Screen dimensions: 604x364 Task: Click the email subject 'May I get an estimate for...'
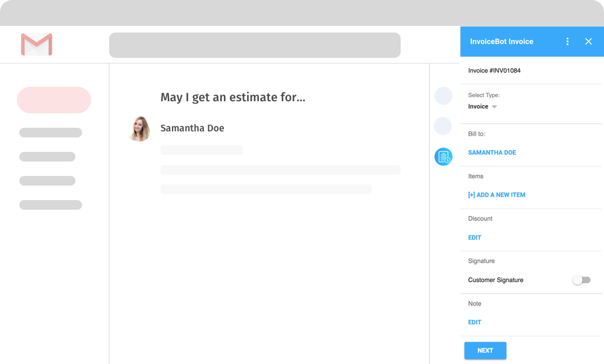(x=232, y=98)
